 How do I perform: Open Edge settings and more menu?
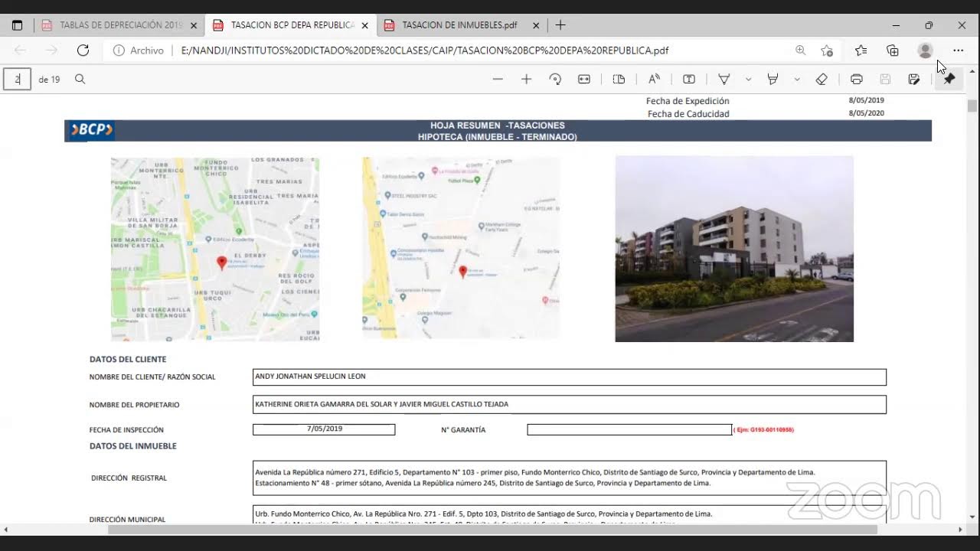(958, 51)
